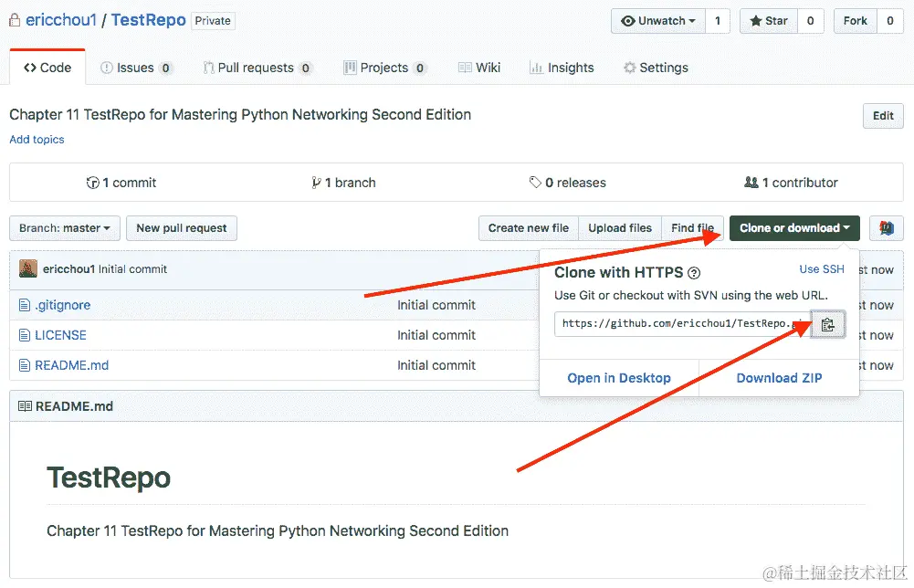Click the README.md file icon in list
This screenshot has height=588, width=914.
(x=25, y=365)
